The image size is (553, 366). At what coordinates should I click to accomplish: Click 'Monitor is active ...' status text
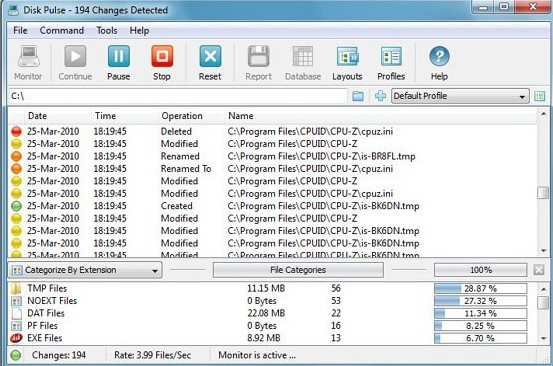pos(257,355)
